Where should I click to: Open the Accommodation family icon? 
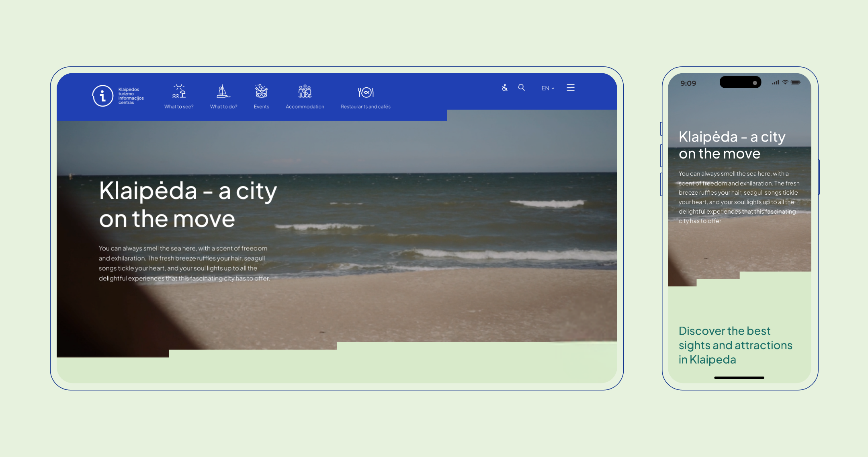pos(305,91)
